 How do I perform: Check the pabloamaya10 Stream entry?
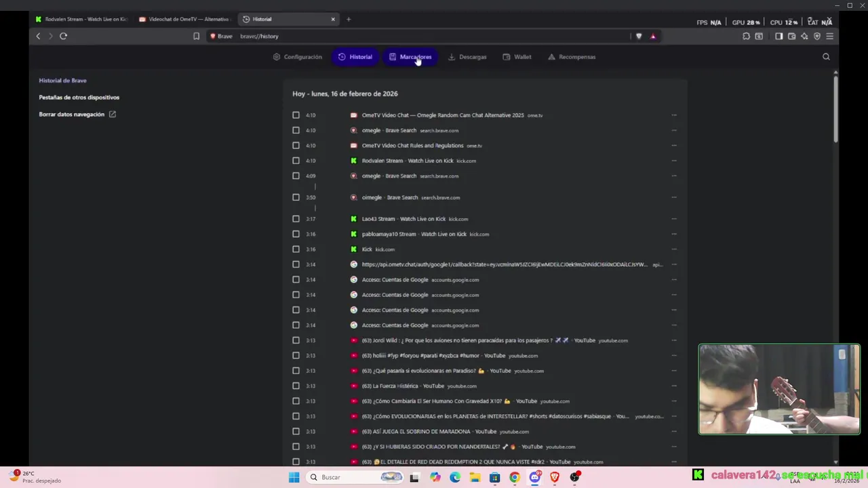tap(296, 234)
